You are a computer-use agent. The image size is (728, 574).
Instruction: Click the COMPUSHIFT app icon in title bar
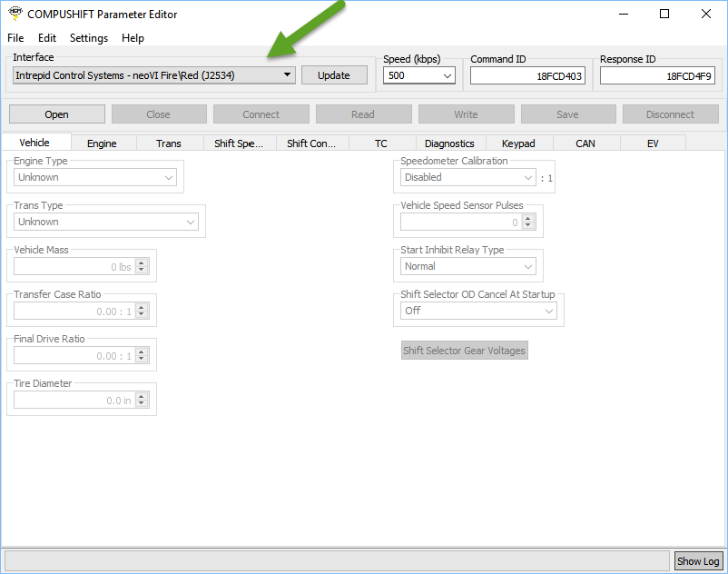click(x=14, y=14)
